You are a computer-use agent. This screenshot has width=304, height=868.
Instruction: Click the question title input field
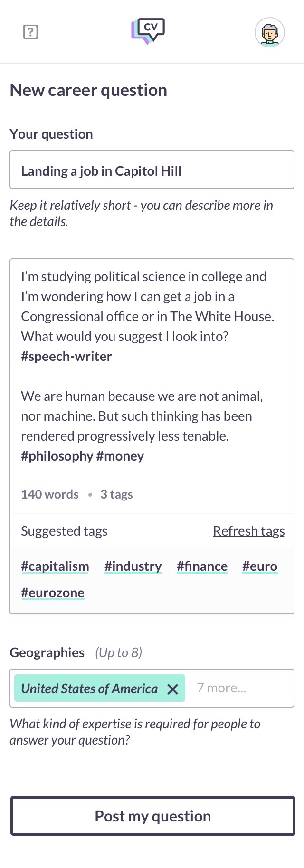(x=152, y=170)
